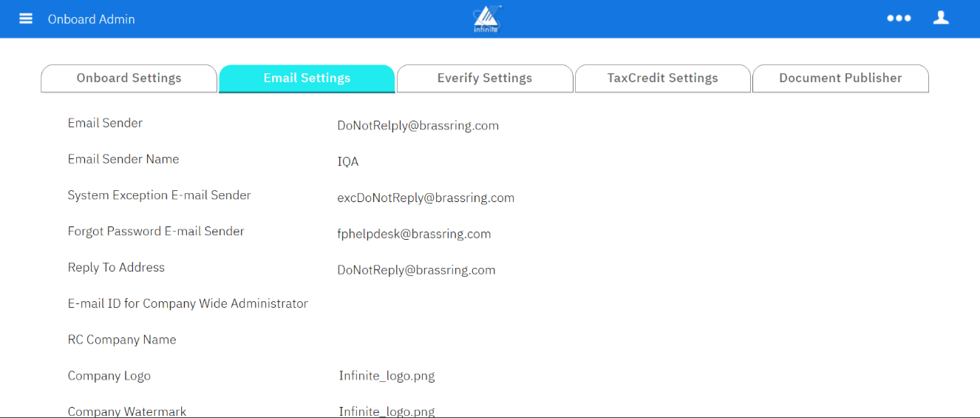Open the user profile icon
The image size is (980, 418).
tap(941, 18)
